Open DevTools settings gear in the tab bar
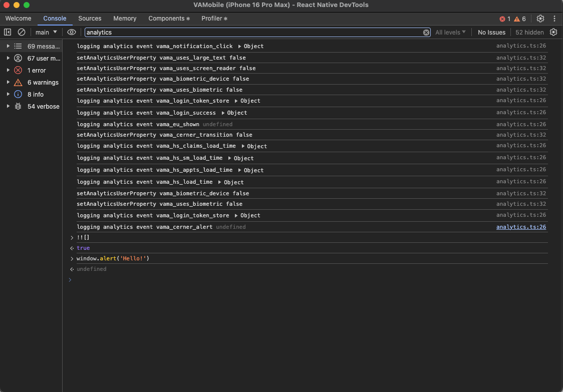Image resolution: width=563 pixels, height=392 pixels. pos(540,19)
